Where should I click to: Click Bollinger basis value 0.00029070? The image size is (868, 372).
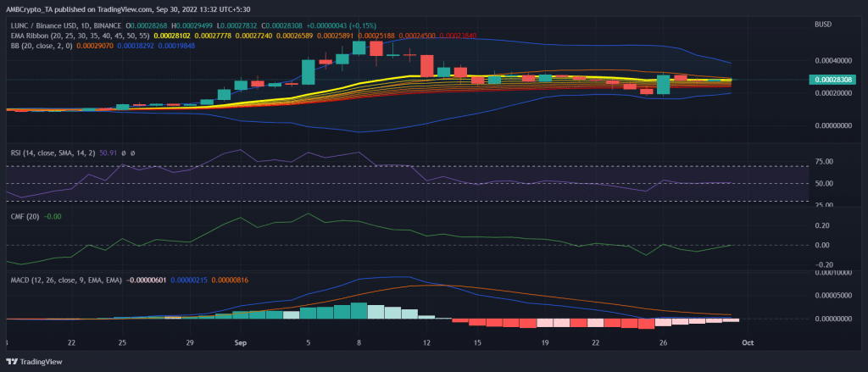(x=96, y=46)
